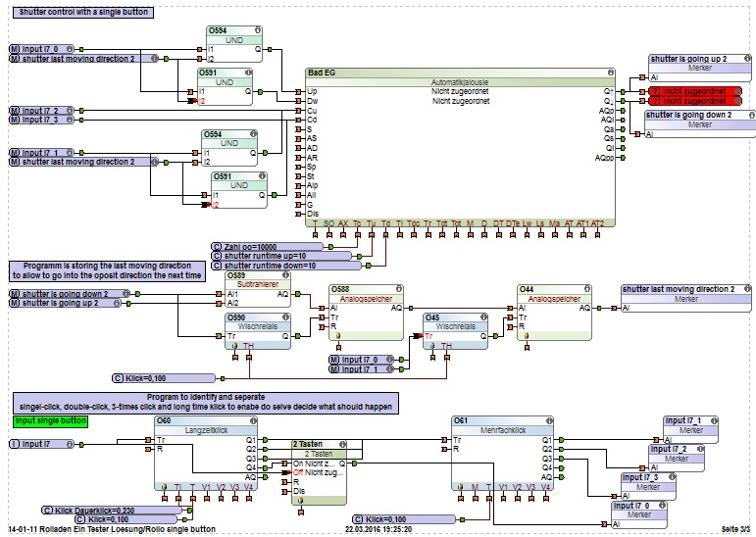Viewport: 756px width, 537px height.
Task: Click info icon on 2 Tasten block
Action: point(342,445)
